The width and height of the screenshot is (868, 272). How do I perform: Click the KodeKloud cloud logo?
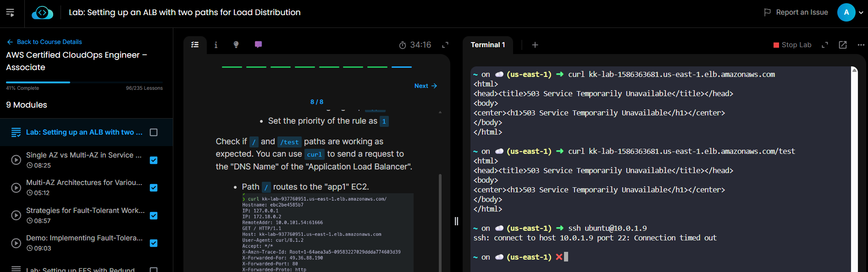[x=42, y=13]
